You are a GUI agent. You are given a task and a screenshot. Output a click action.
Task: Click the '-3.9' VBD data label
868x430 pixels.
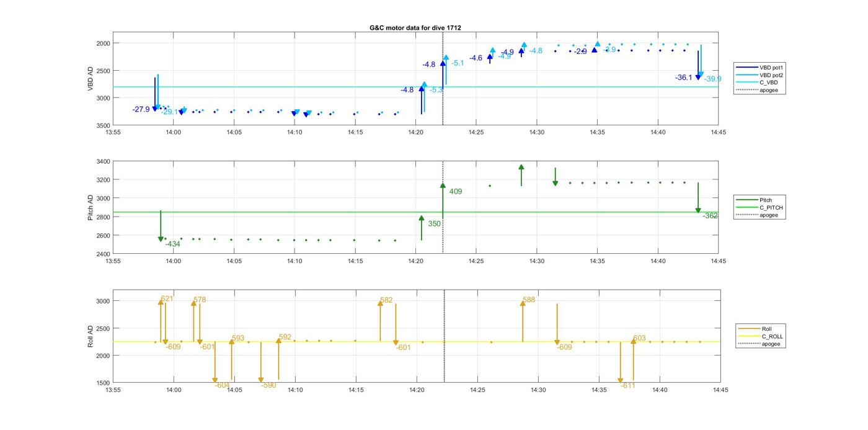[x=609, y=50]
